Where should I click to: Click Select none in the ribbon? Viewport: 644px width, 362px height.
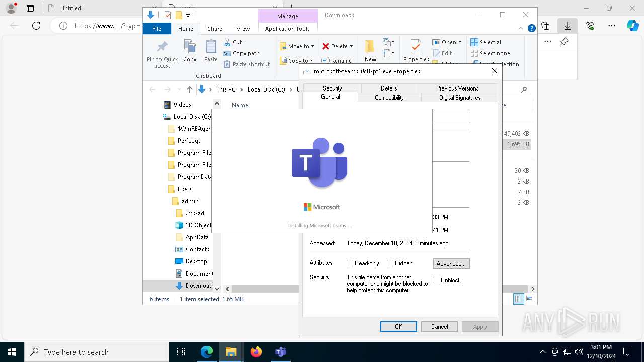[490, 53]
